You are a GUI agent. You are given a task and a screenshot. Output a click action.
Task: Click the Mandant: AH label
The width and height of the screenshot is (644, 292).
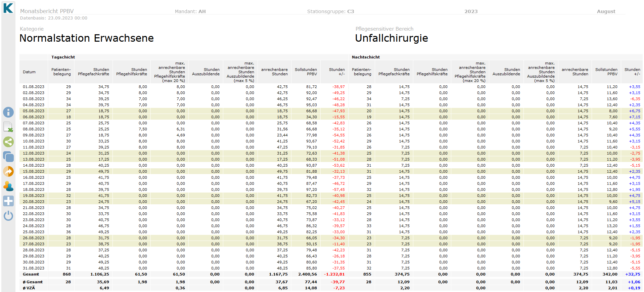pos(190,11)
